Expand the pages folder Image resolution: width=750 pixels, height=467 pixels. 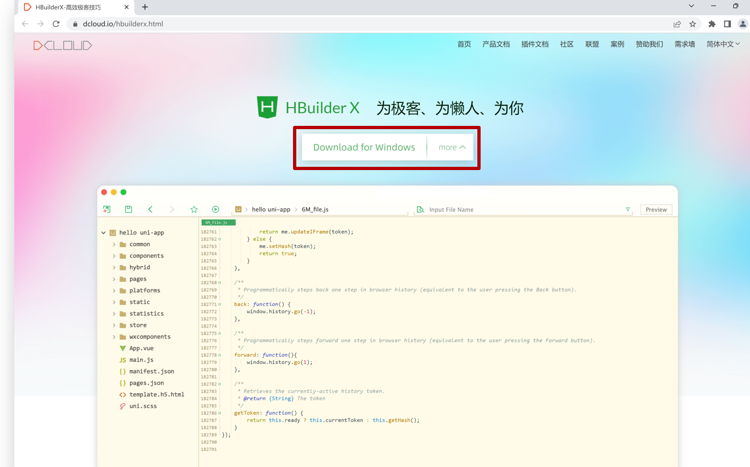coord(114,279)
